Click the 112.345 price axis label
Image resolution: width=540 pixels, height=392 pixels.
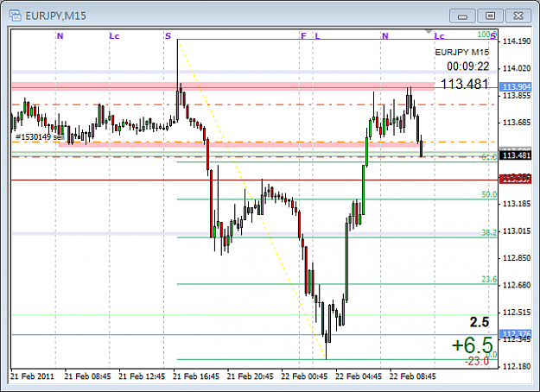[x=517, y=340]
